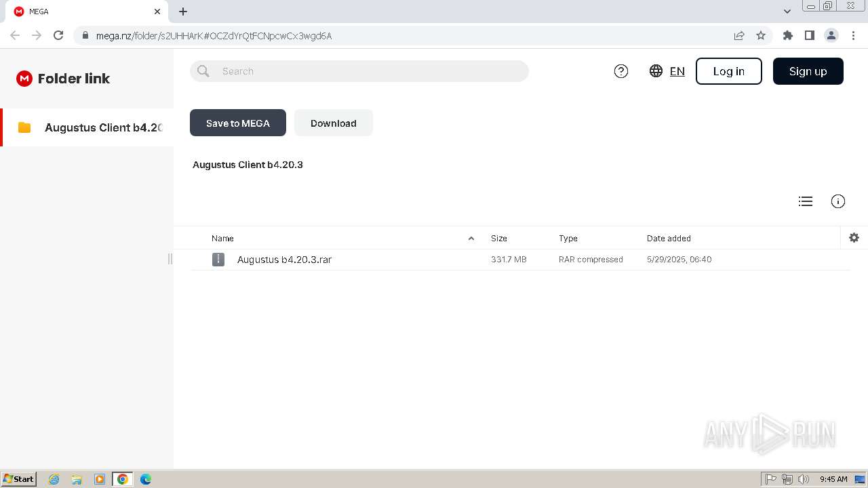Click the Sign up button

tap(808, 71)
